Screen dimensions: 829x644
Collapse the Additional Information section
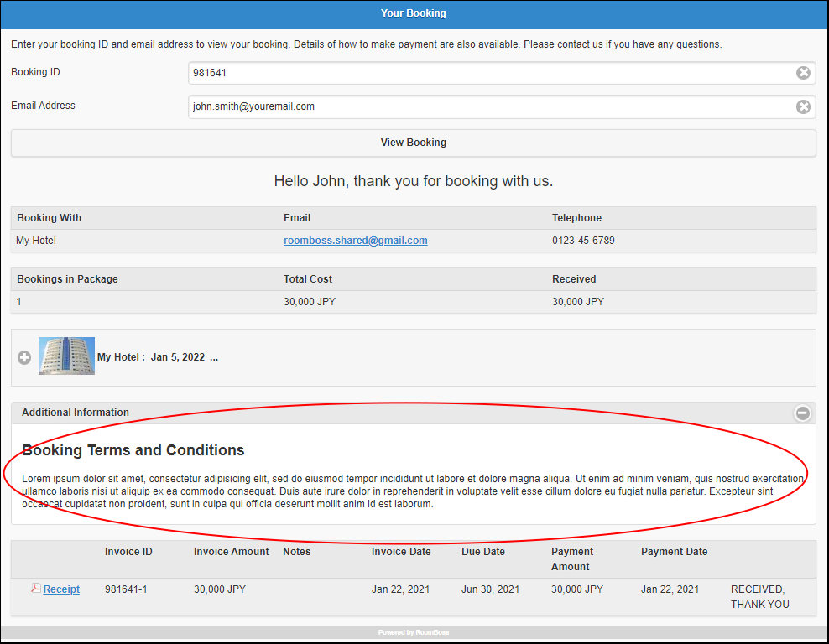point(802,413)
